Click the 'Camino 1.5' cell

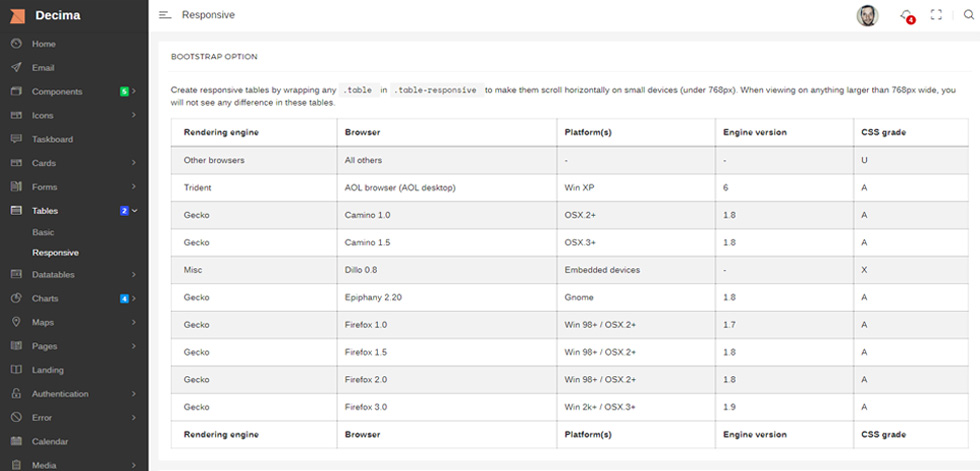click(x=447, y=242)
